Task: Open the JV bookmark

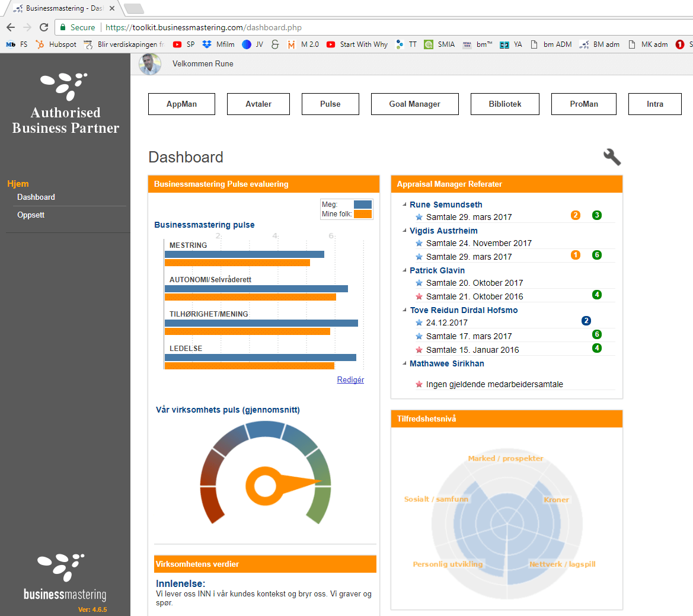Action: 253,44
